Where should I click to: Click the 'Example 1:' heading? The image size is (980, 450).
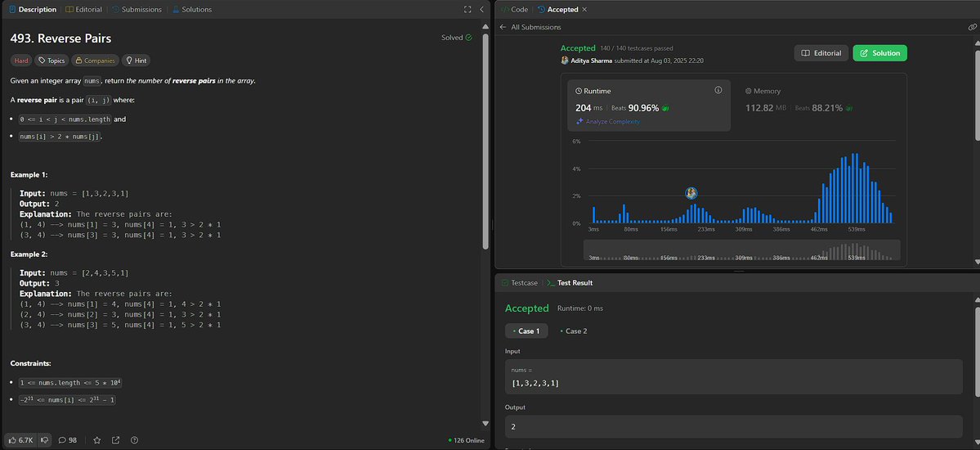pyautogui.click(x=29, y=174)
